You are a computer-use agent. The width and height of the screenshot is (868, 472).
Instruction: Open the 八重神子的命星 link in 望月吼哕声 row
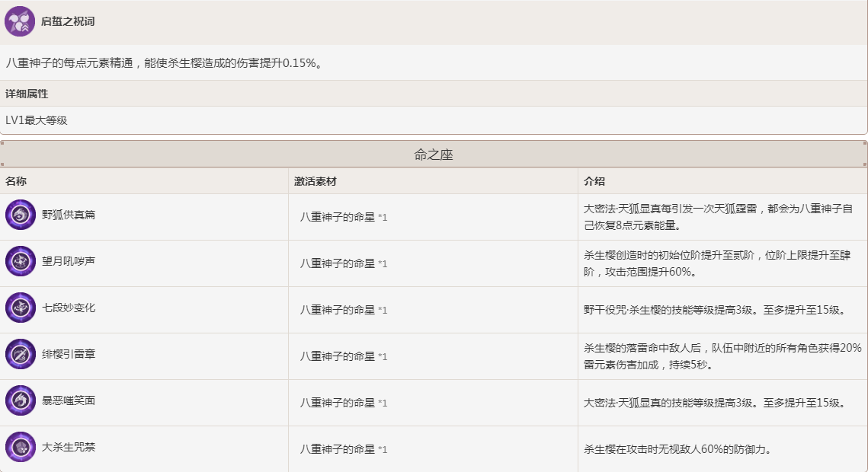click(337, 263)
